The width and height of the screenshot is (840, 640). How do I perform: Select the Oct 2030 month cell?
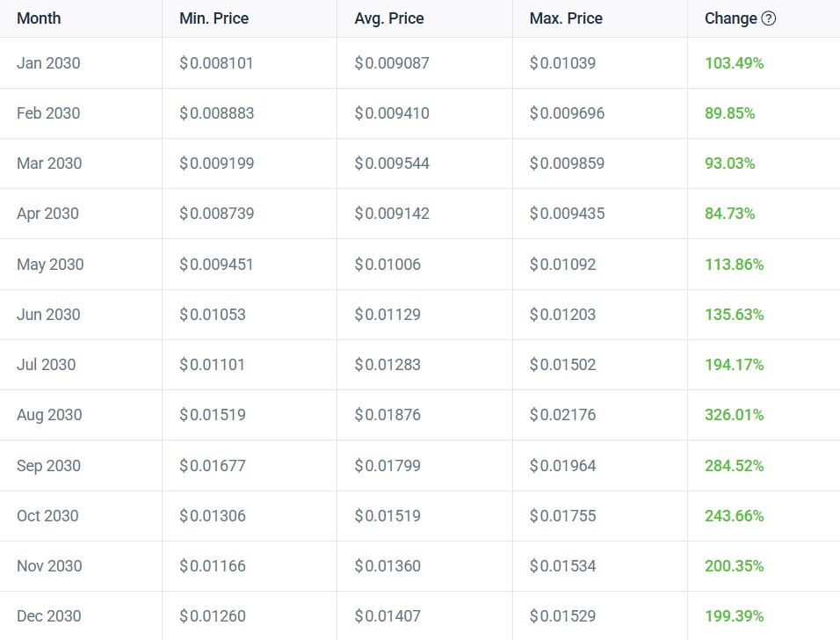(47, 516)
